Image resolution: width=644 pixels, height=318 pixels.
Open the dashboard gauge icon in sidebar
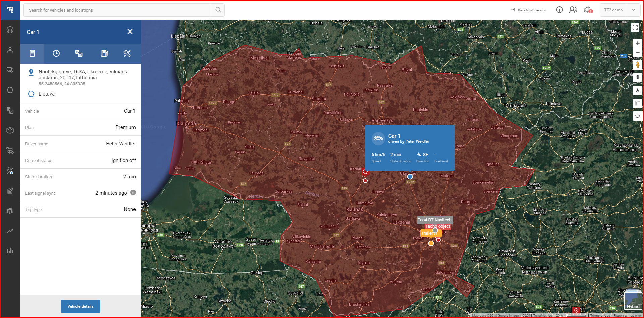click(x=10, y=30)
